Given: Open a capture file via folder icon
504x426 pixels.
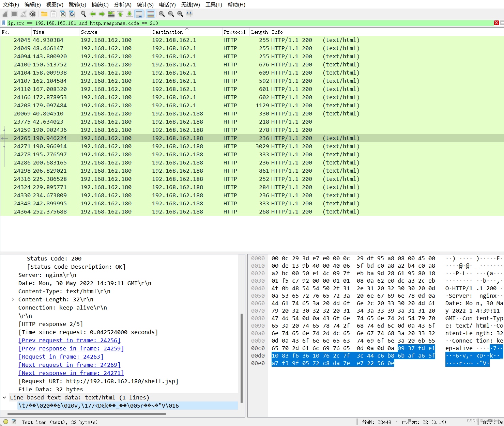Looking at the screenshot, I should (x=44, y=14).
